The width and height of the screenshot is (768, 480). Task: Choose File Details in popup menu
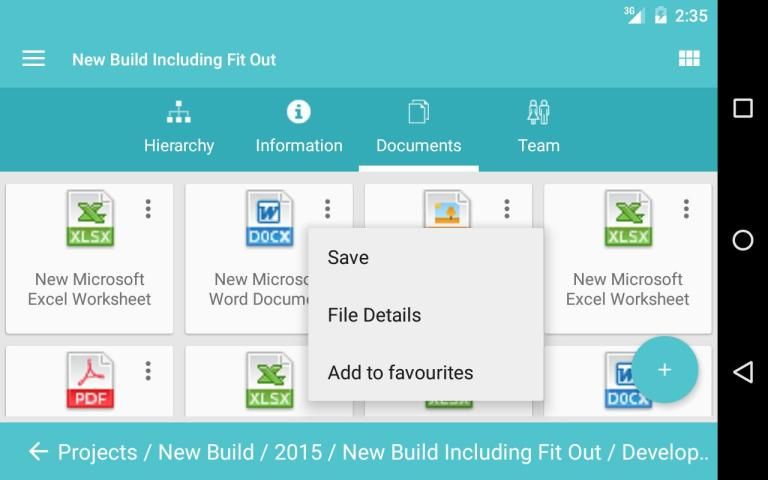[374, 315]
